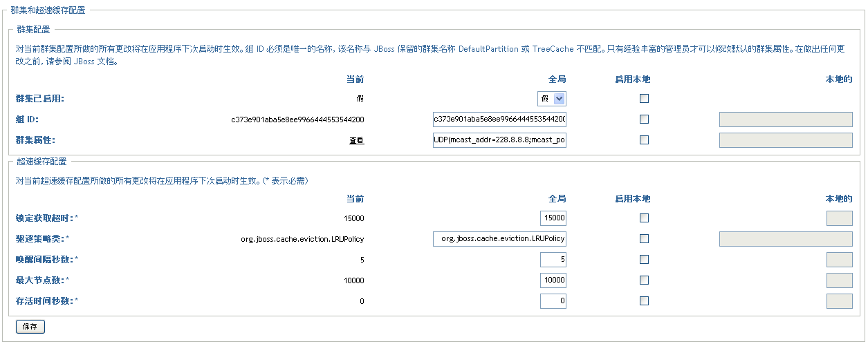Click the current 锁定获取超时 value 15000

coord(353,218)
